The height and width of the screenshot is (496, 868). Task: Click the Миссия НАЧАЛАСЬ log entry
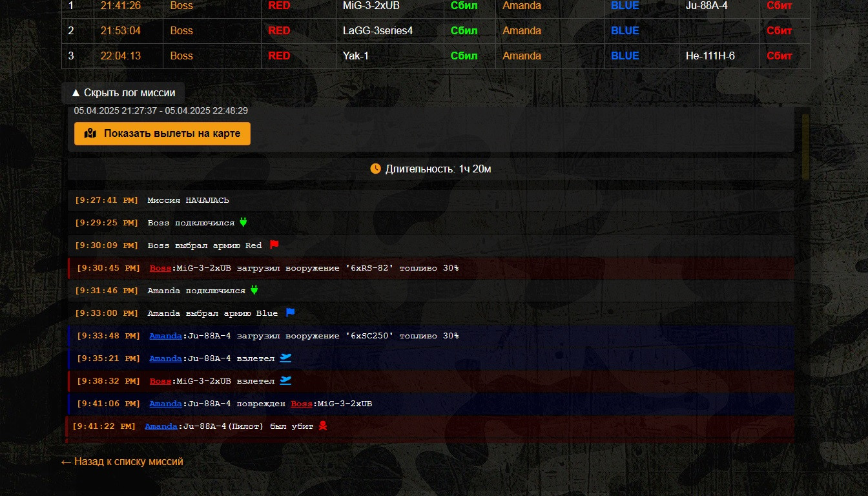pos(431,200)
